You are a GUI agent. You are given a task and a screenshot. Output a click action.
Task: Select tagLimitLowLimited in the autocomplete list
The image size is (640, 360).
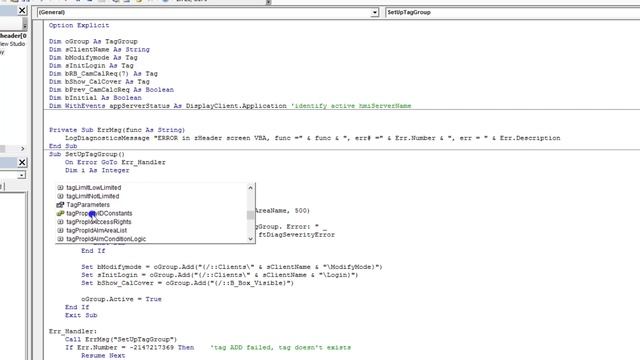click(x=93, y=188)
